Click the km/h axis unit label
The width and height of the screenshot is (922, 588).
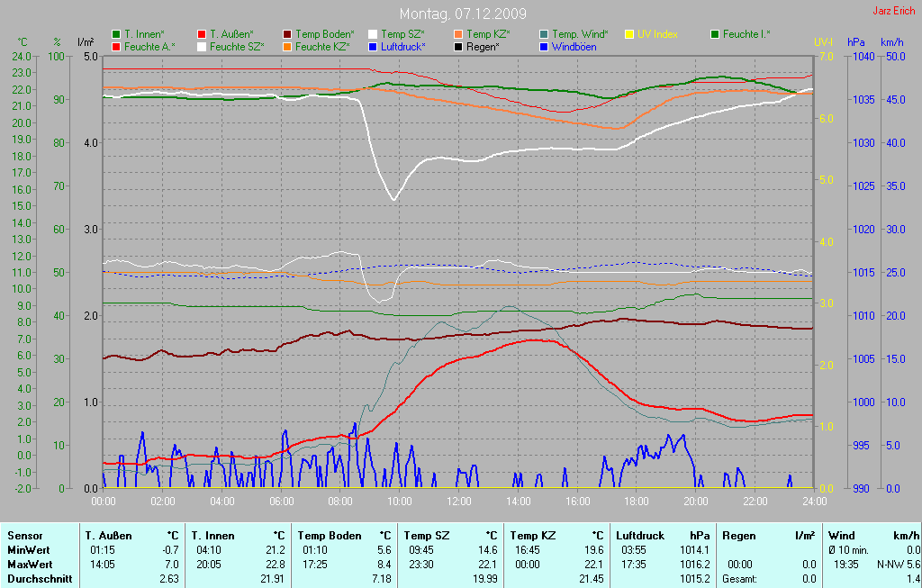coord(892,42)
